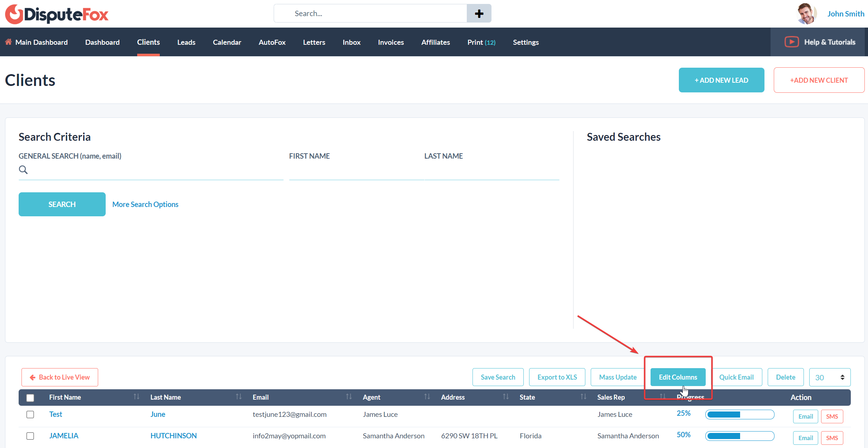Open client link June

(x=158, y=414)
